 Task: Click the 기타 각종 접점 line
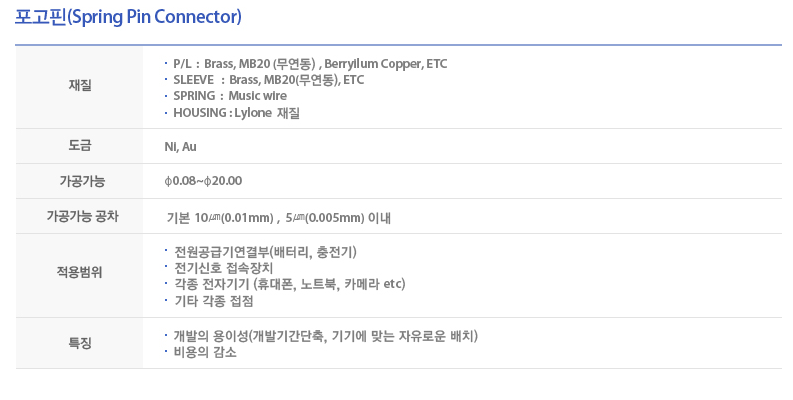(x=213, y=301)
